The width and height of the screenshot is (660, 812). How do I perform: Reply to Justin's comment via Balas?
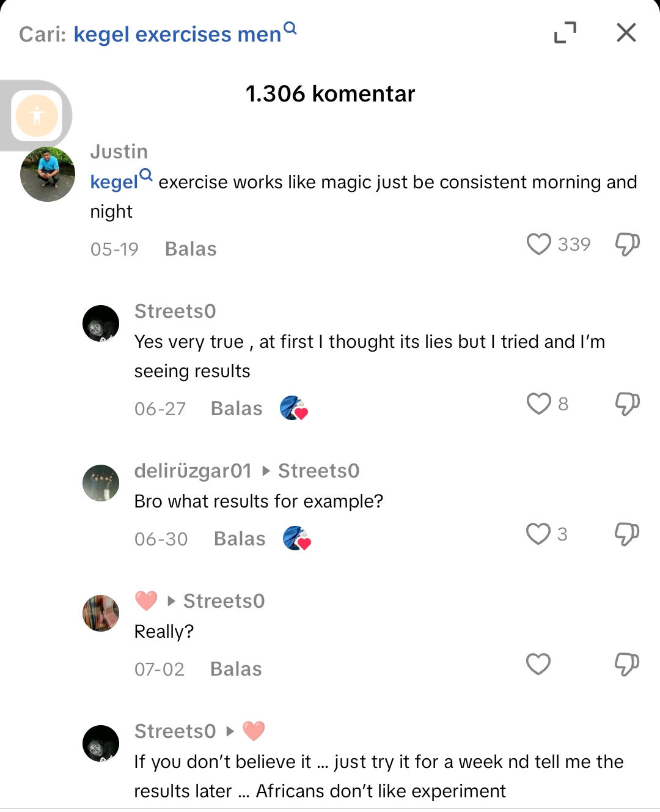tap(191, 249)
